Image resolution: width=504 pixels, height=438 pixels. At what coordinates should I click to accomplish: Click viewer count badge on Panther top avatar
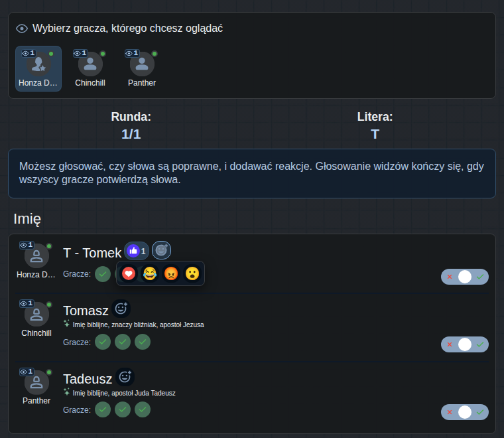(132, 53)
